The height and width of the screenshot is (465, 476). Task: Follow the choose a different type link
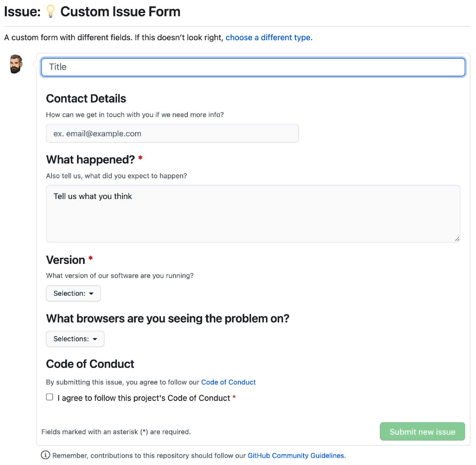click(x=269, y=37)
